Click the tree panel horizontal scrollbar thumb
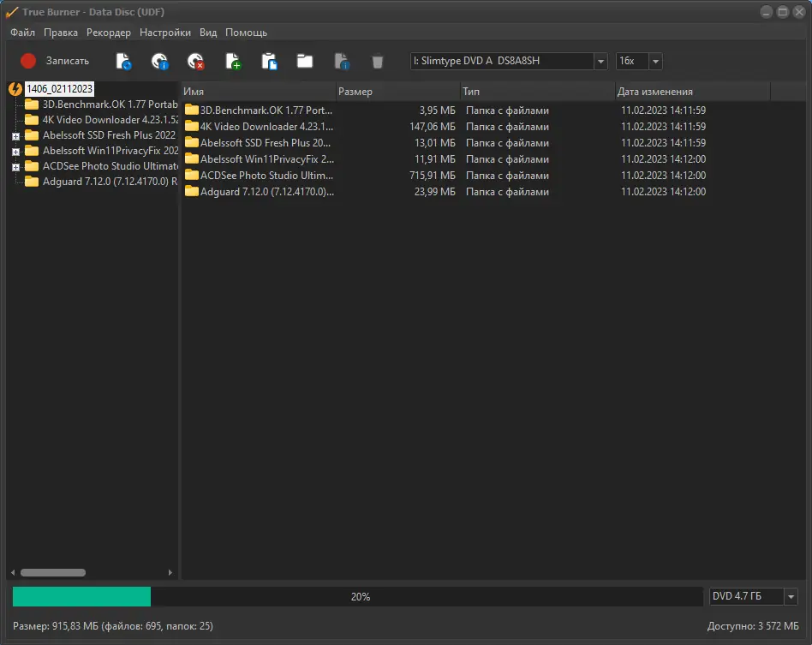Image resolution: width=812 pixels, height=645 pixels. point(53,572)
